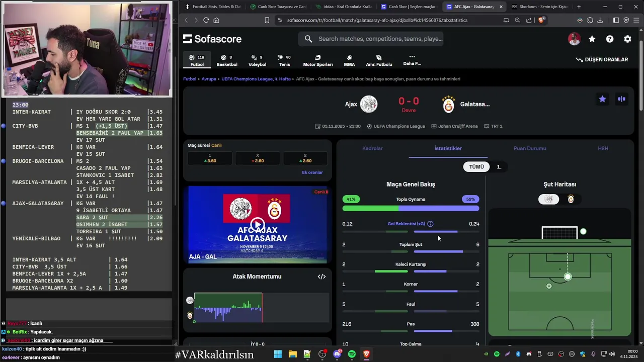Select Galatasaray in the Şut Haritası toggle
The height and width of the screenshot is (362, 644).
(x=571, y=199)
